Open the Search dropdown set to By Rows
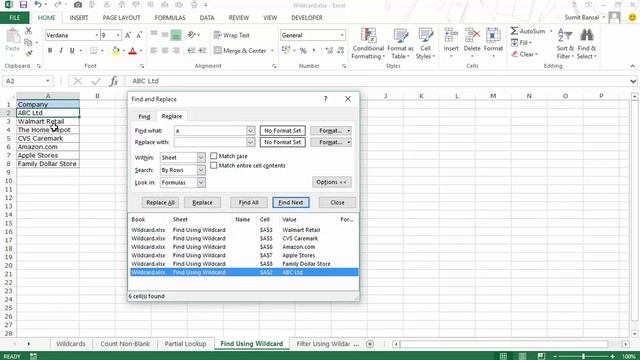 (x=201, y=170)
